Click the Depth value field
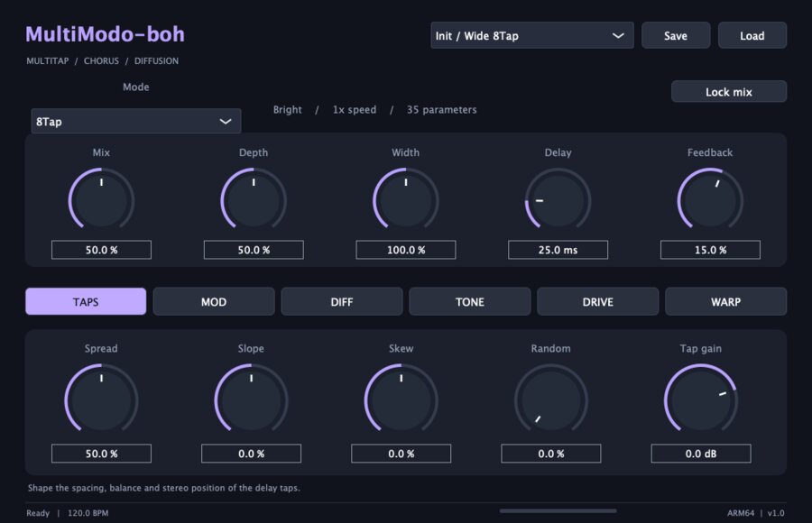This screenshot has width=812, height=523. click(254, 250)
